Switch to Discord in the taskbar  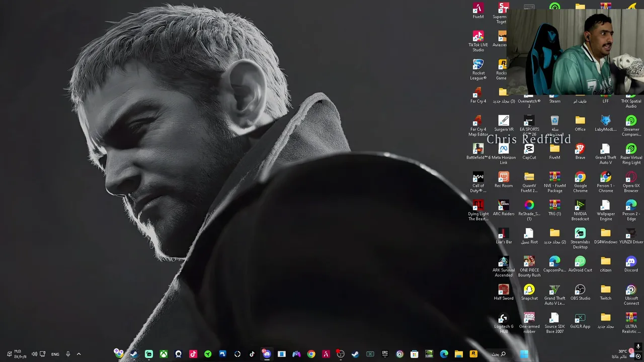[267, 354]
